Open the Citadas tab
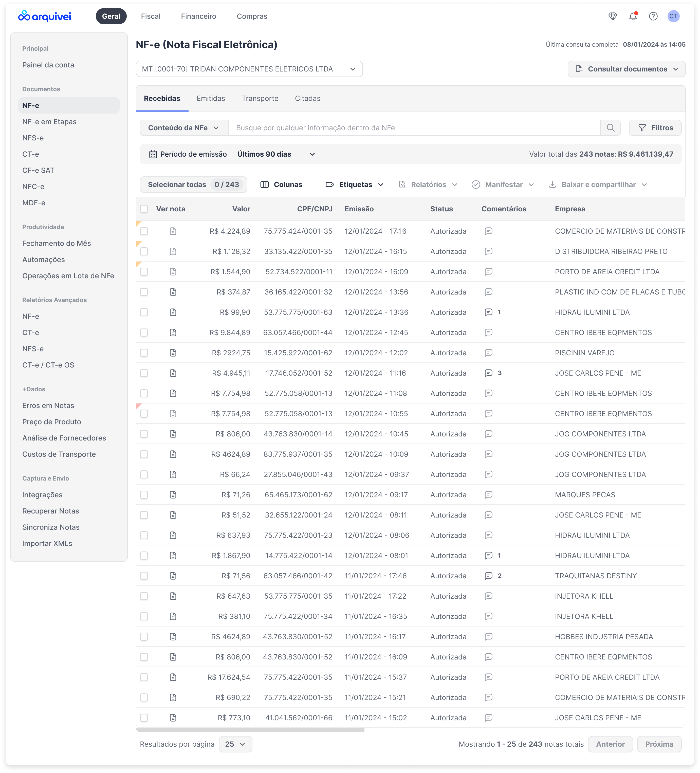Image resolution: width=700 pixels, height=773 pixels. click(307, 99)
